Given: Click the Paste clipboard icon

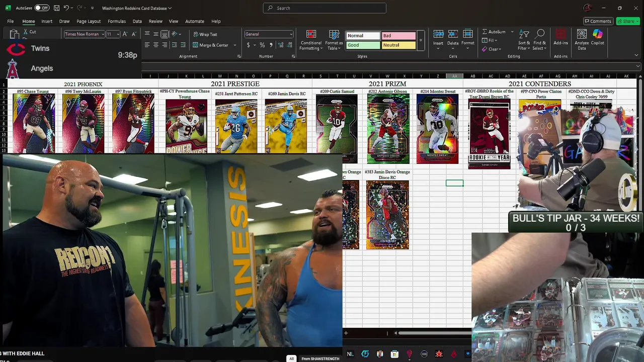Looking at the screenshot, I should (14, 34).
